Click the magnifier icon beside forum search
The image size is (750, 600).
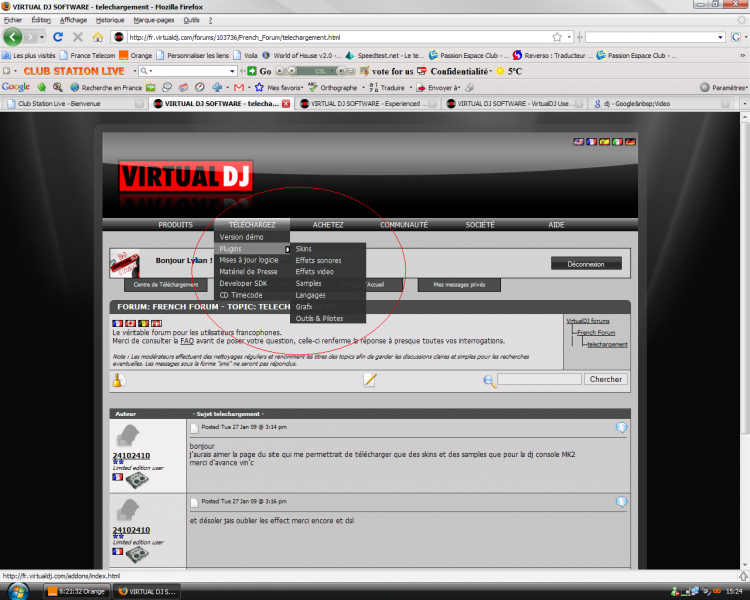pyautogui.click(x=489, y=381)
